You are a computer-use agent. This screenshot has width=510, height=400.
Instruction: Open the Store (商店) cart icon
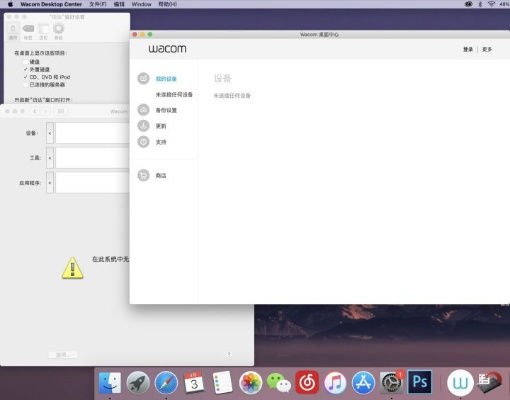[143, 175]
